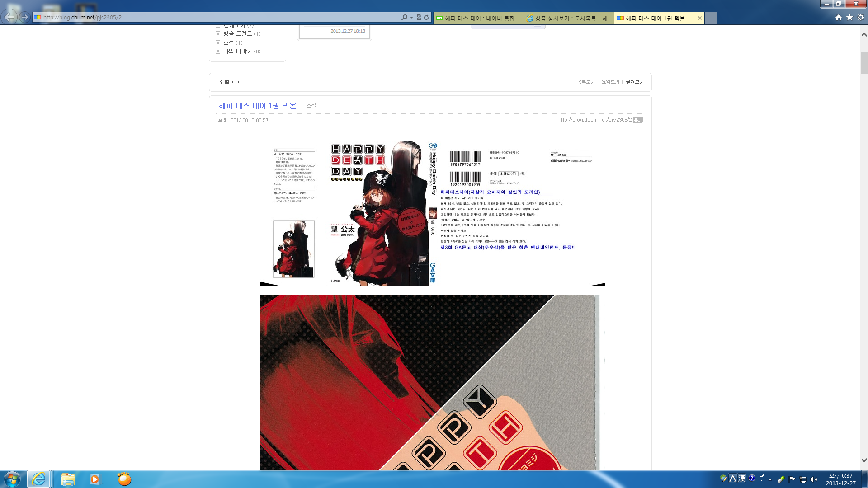Screen dimensions: 868x488
Task: Toggle the 漢 Hanja conversion button
Action: click(x=742, y=478)
